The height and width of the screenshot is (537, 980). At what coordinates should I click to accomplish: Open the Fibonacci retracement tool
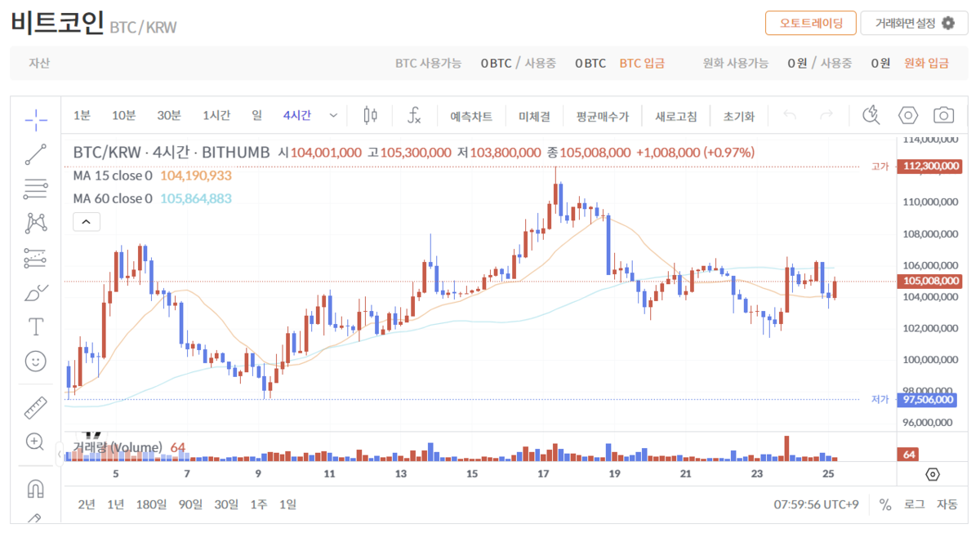tap(36, 189)
